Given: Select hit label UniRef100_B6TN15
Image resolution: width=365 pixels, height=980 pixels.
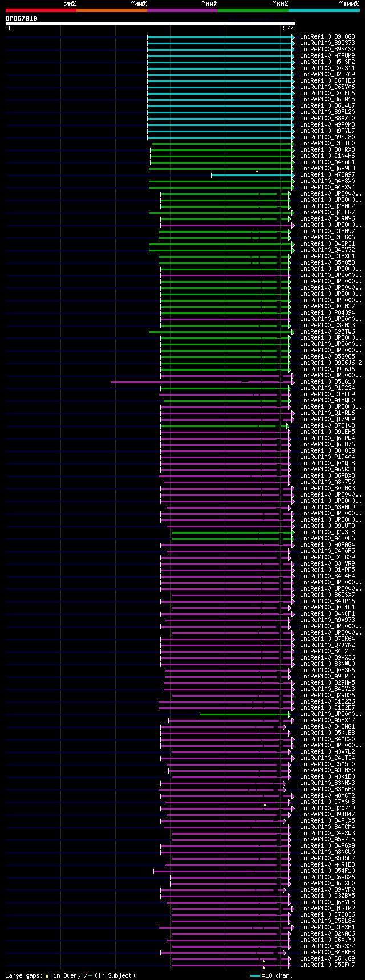Looking at the screenshot, I should coord(327,99).
